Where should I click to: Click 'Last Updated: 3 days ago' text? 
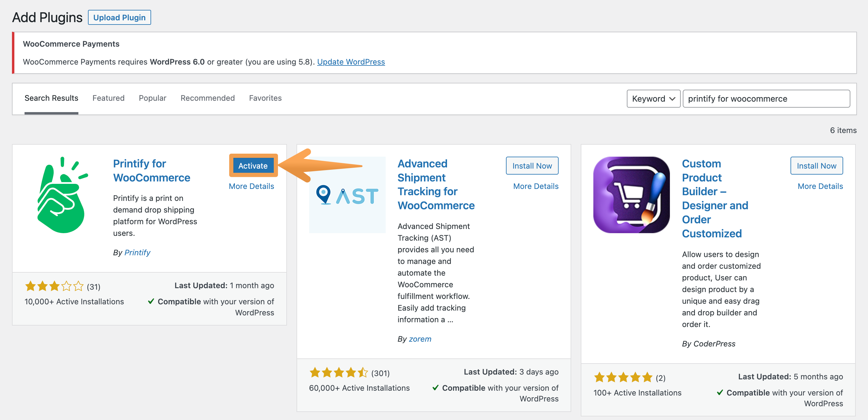coord(511,372)
